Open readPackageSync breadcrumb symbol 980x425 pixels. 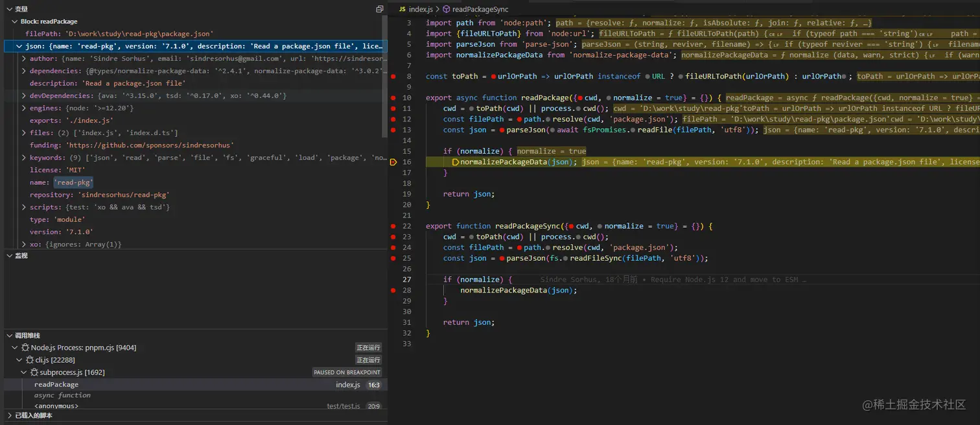[480, 9]
